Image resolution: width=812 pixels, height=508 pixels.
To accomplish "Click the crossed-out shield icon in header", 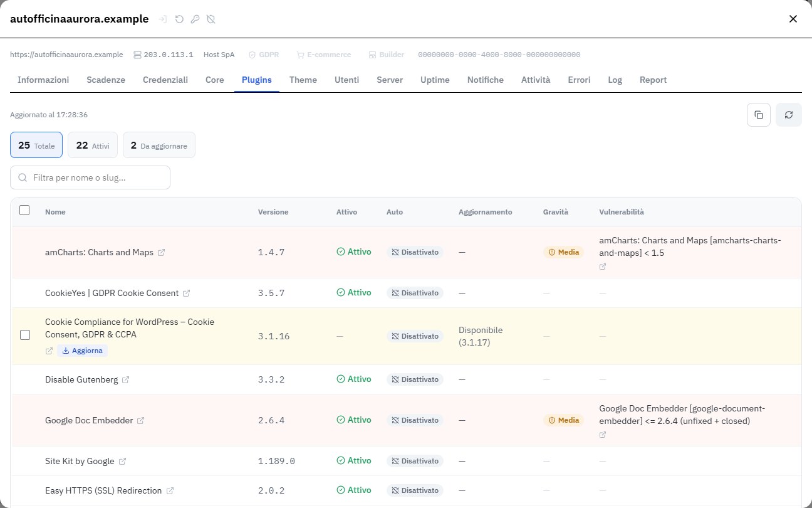I will pos(211,19).
